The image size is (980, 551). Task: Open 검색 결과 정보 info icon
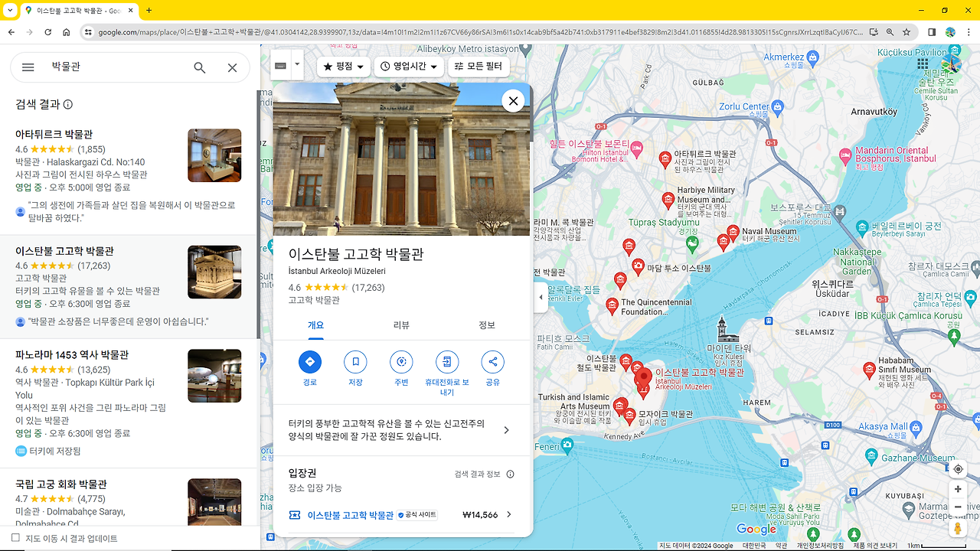(511, 474)
